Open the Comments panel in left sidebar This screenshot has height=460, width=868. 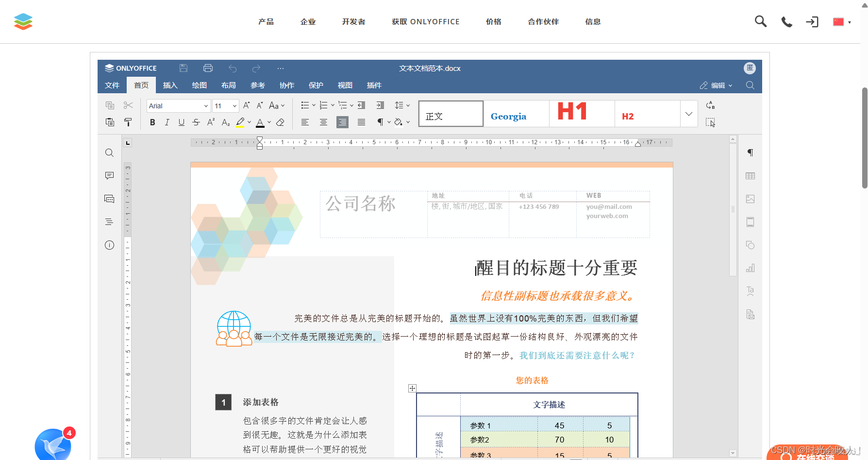[110, 175]
